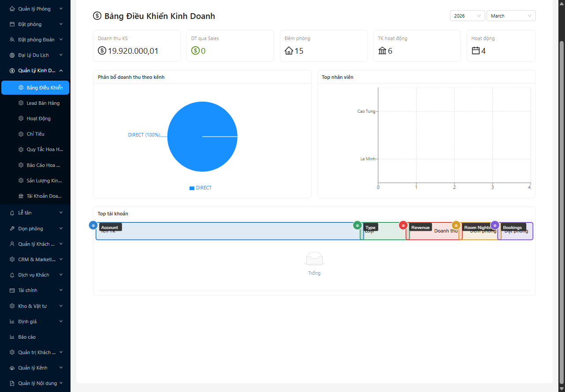The image size is (565, 392).
Task: Click the dollar icon beside Doanh thu KS value
Action: (x=102, y=51)
